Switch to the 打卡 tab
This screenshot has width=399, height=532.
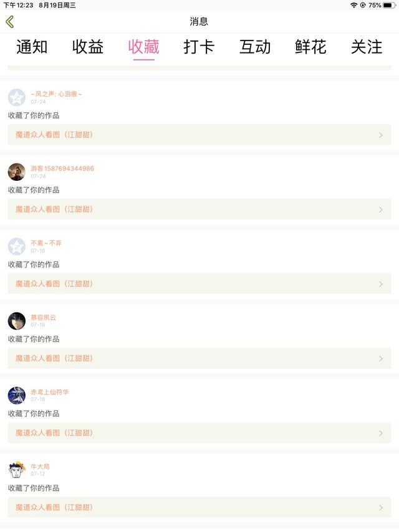[199, 47]
